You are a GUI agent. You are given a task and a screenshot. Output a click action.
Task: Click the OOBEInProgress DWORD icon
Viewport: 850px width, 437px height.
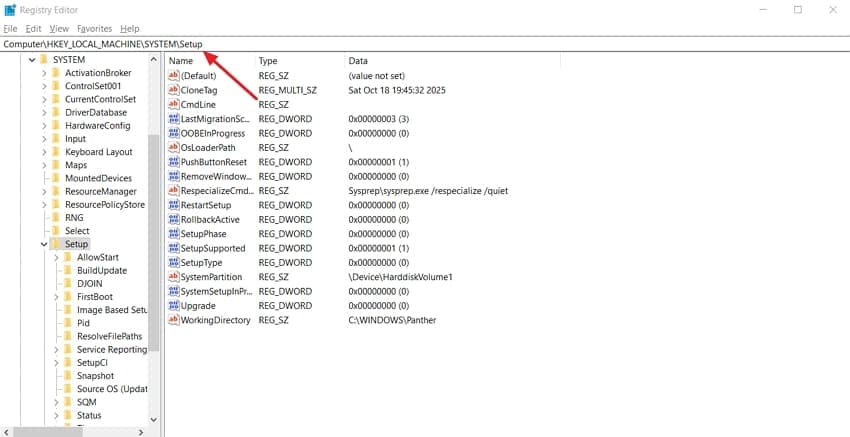[173, 133]
